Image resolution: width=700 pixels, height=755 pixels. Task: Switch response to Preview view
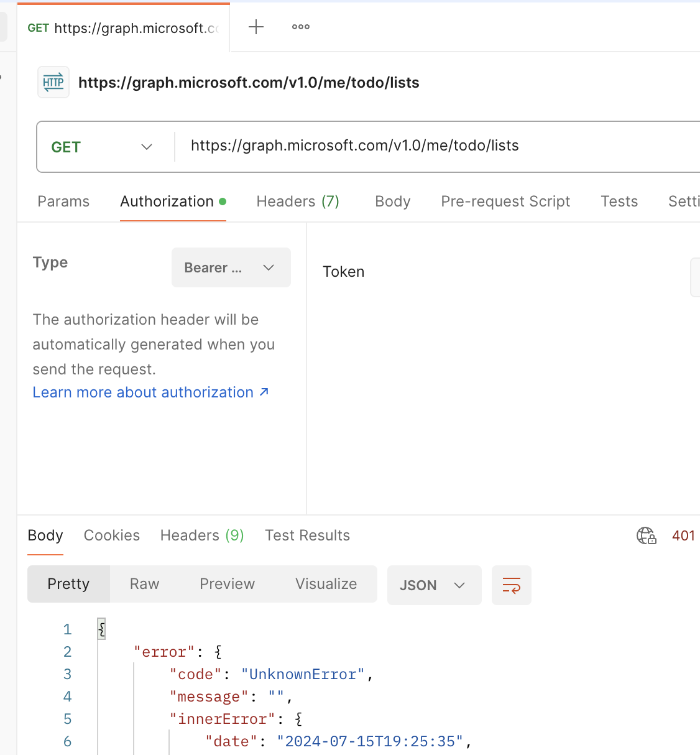click(x=227, y=584)
